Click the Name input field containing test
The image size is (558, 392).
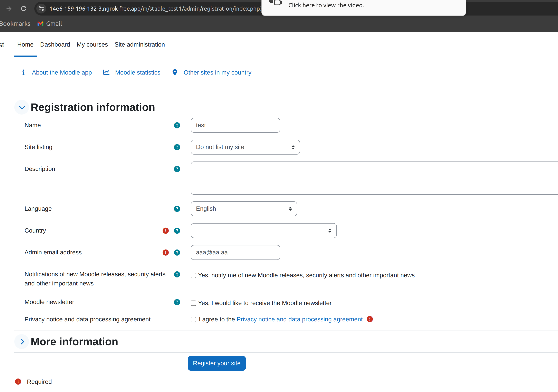pos(235,125)
